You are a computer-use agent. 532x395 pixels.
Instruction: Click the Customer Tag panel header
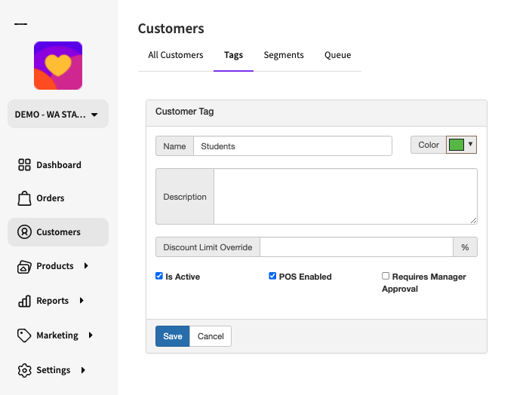(x=316, y=113)
